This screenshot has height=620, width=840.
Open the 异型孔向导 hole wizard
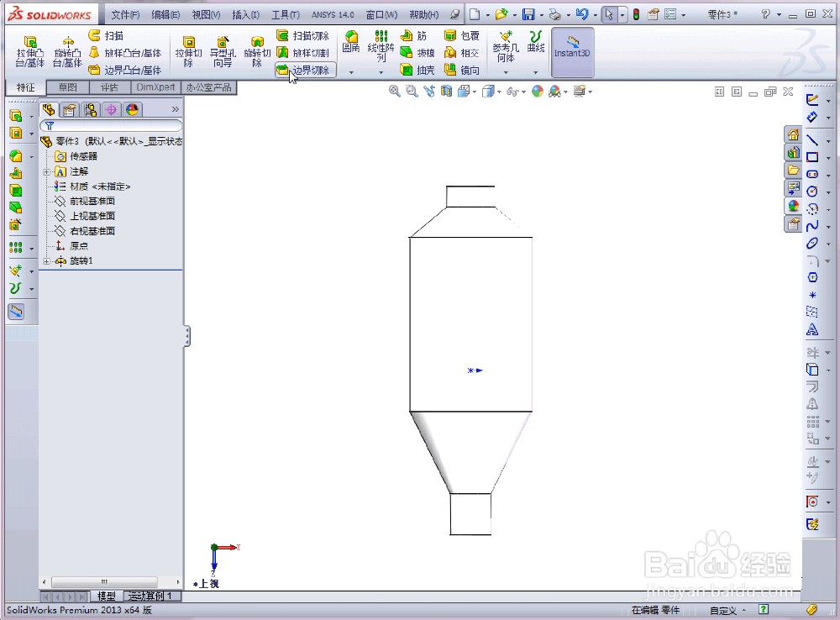pyautogui.click(x=223, y=51)
